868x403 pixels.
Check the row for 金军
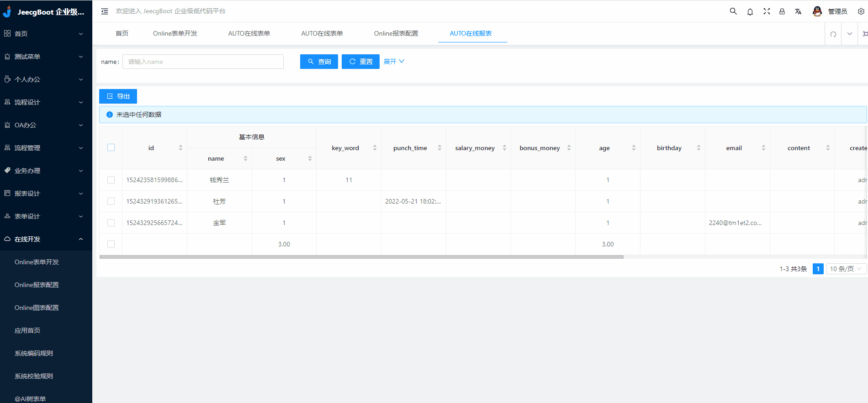point(111,223)
